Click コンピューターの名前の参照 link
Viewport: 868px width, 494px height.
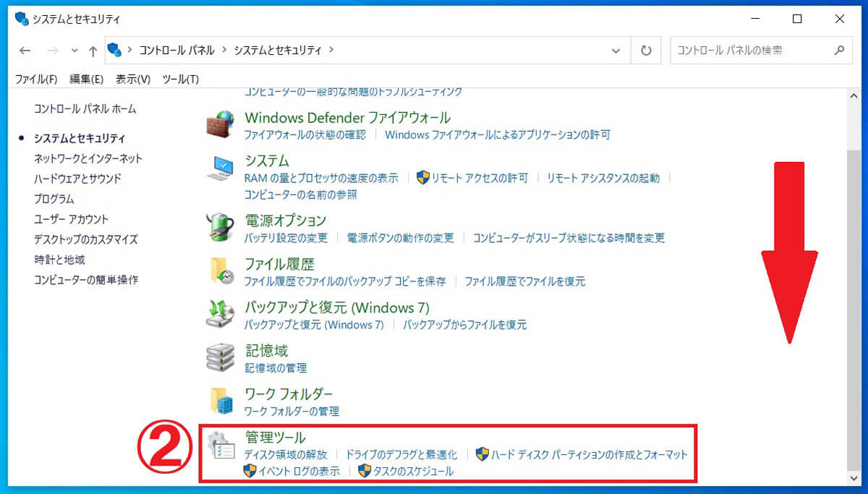[301, 195]
